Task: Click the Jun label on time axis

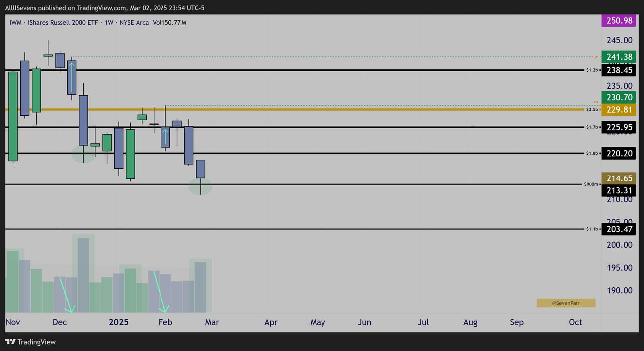Action: point(364,322)
